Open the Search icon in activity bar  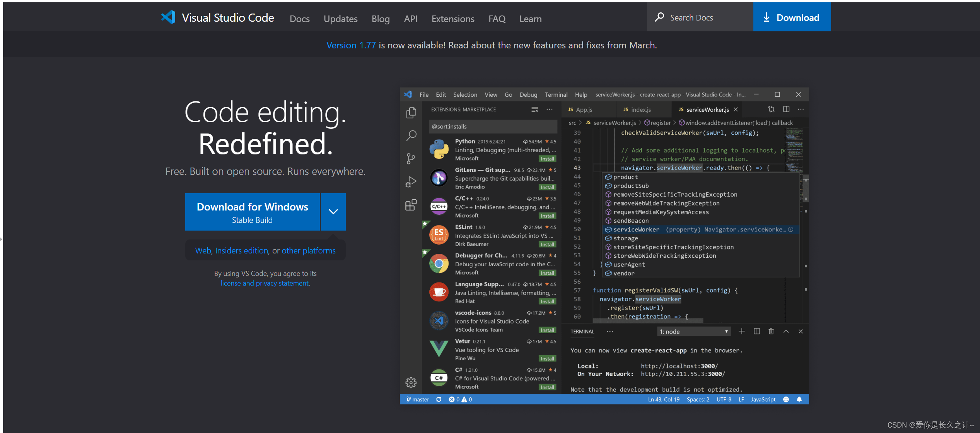411,135
